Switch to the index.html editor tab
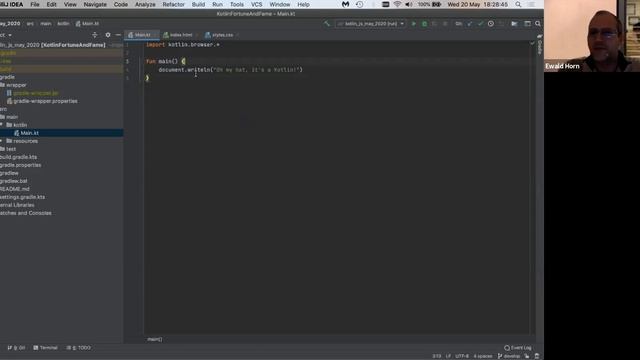640x360 pixels. [180, 35]
